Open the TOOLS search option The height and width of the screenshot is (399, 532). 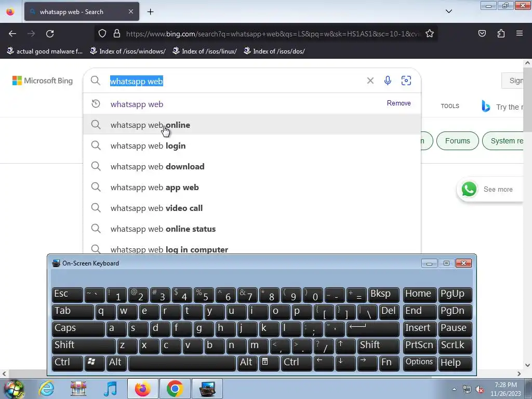coord(450,106)
